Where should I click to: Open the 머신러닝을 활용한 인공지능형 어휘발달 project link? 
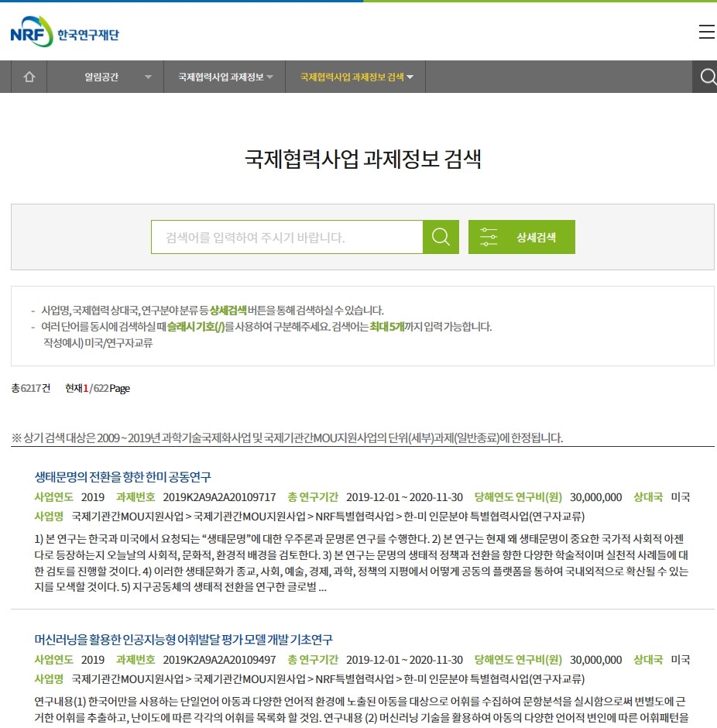pos(184,639)
